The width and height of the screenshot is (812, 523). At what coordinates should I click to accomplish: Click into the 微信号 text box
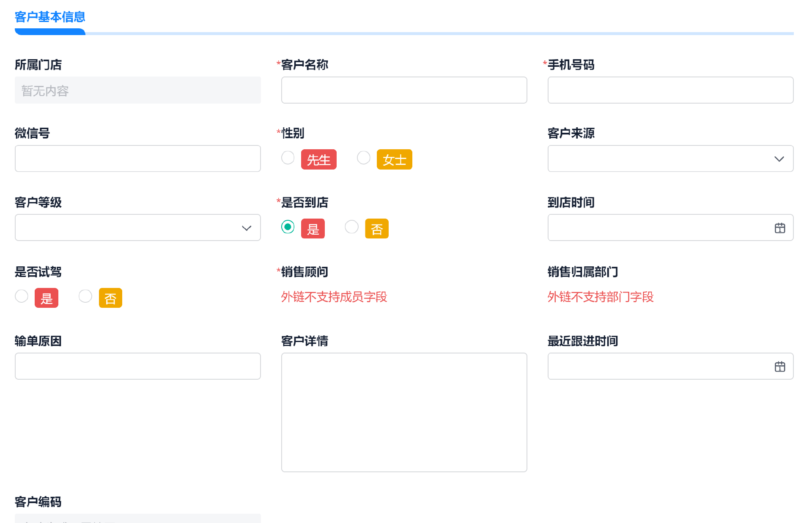coord(137,159)
